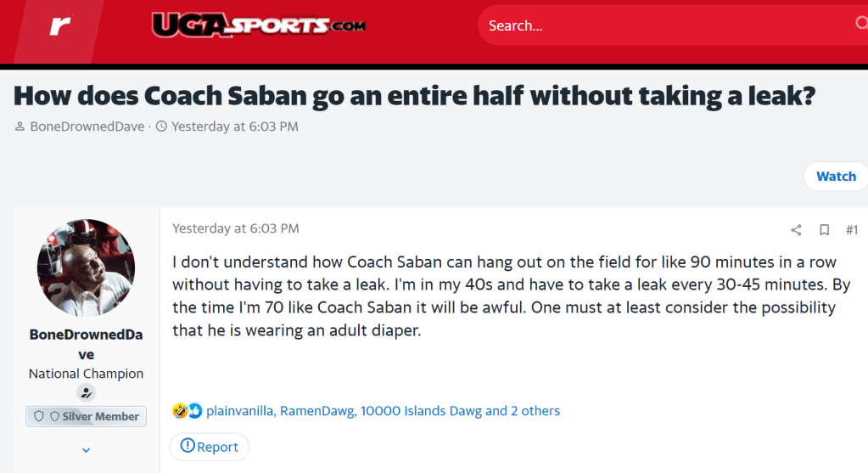Click the Rivals 'r' logo icon
This screenshot has height=473, width=868.
click(59, 25)
